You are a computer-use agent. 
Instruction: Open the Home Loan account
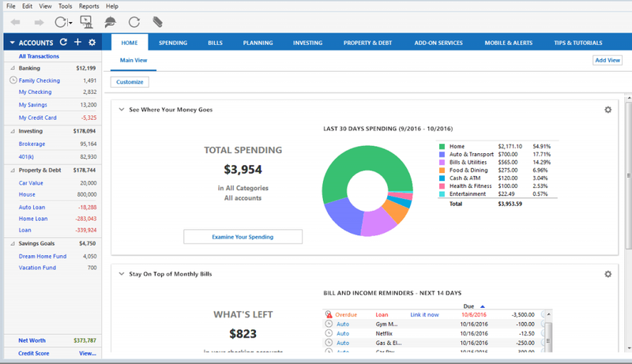point(33,219)
